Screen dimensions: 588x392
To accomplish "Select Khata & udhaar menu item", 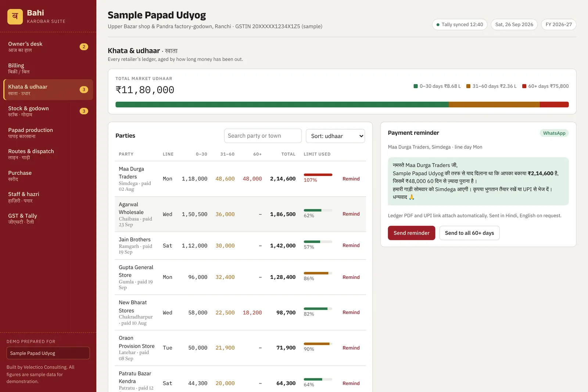I will 48,90.
